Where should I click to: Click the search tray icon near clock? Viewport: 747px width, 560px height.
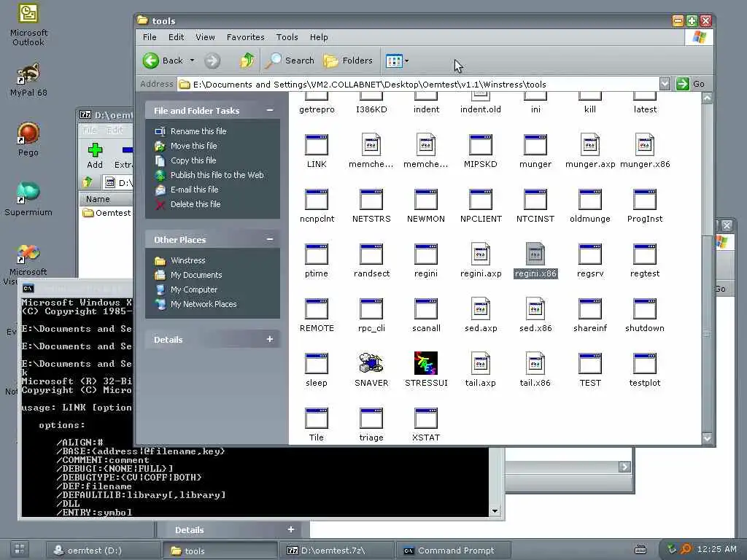(x=685, y=549)
